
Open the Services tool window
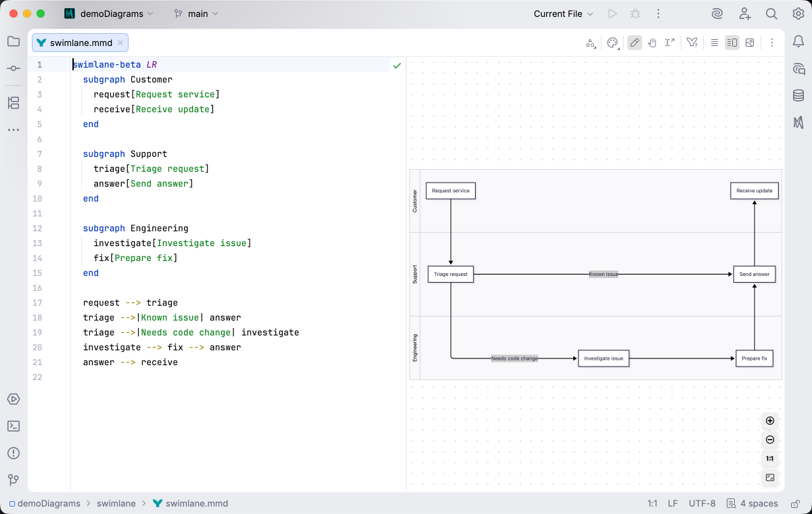[x=14, y=399]
